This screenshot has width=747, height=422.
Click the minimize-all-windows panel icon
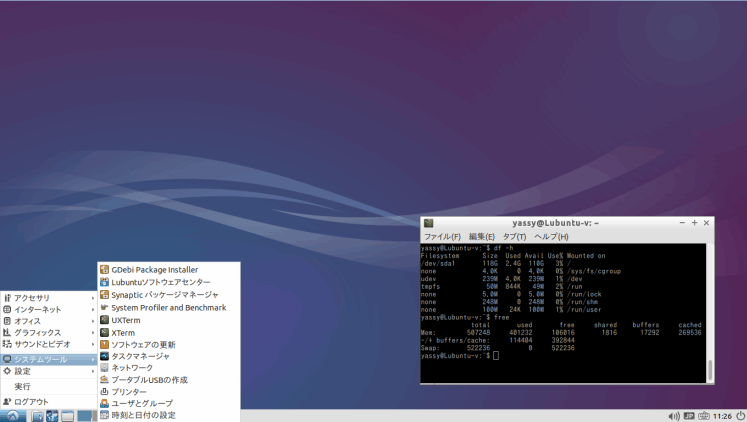coord(67,416)
